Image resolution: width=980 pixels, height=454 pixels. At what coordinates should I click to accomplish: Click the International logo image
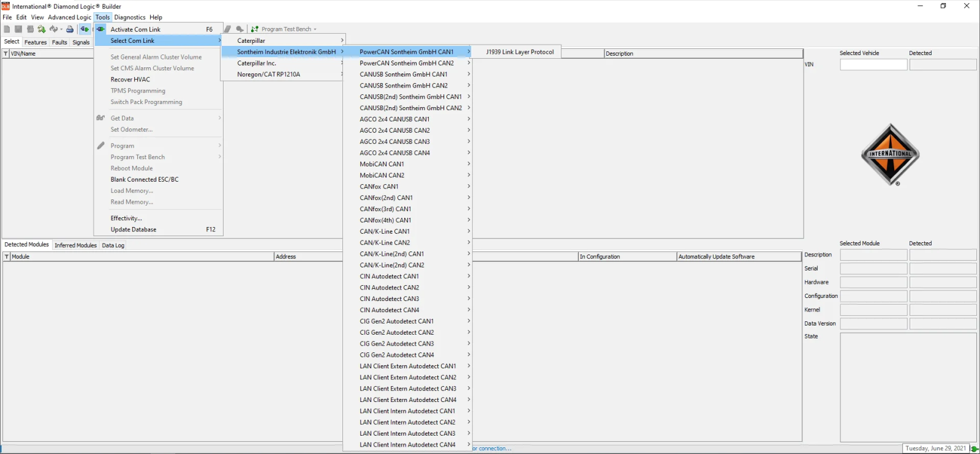coord(890,155)
